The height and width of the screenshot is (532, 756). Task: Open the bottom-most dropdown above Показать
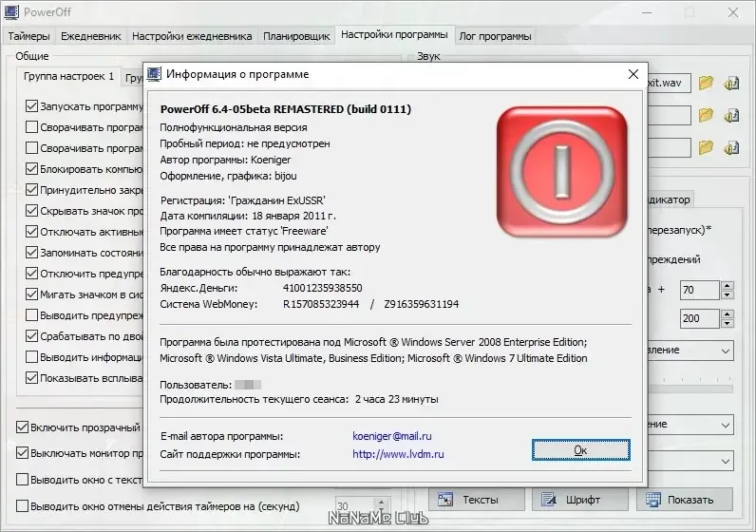(x=690, y=461)
